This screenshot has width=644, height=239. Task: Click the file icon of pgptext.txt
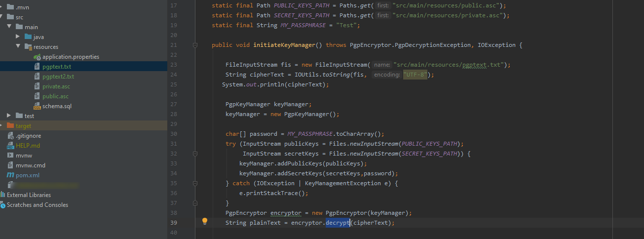37,67
